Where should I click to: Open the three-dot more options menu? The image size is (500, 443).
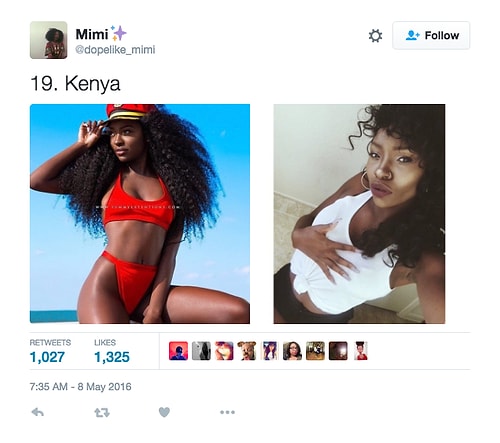pos(227,412)
